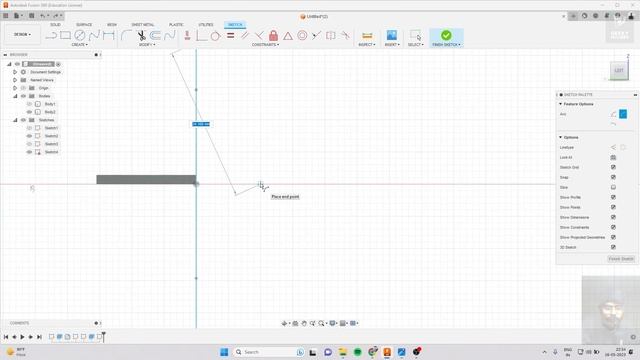Click the Measure tool in Inspect
Viewport: 640px width, 360px height.
pyautogui.click(x=367, y=36)
